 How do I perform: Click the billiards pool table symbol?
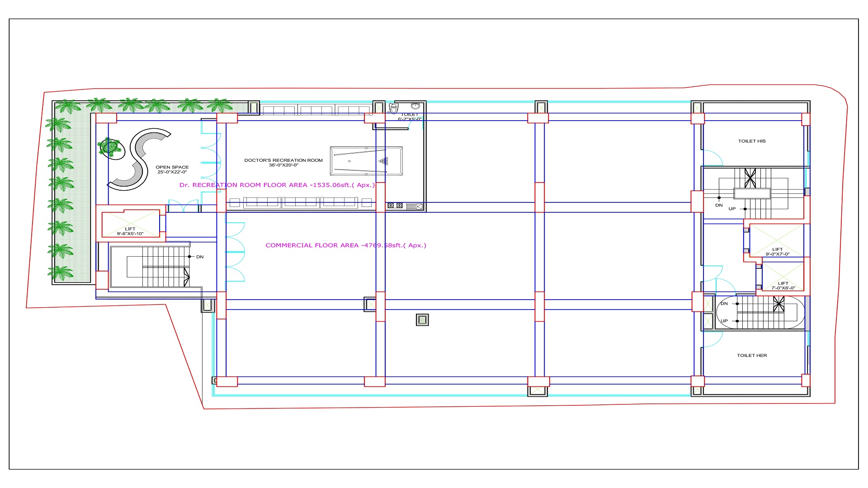(366, 161)
